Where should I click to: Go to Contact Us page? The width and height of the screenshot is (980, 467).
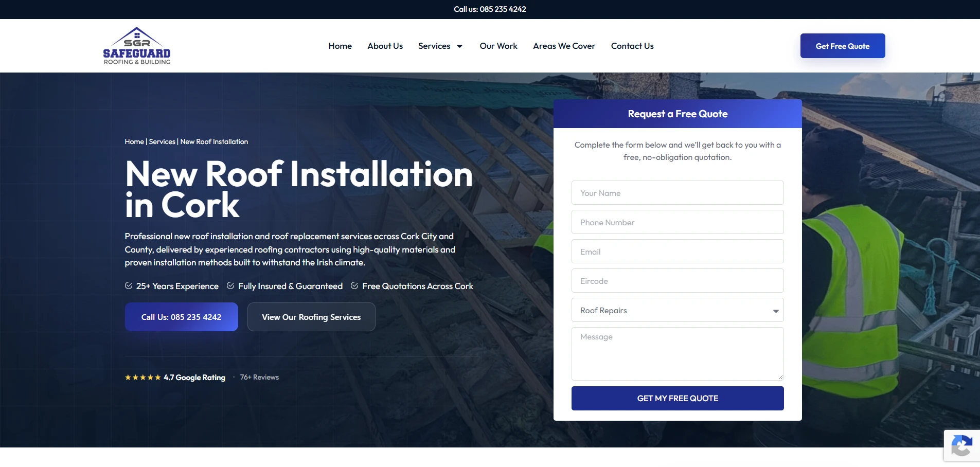tap(632, 46)
